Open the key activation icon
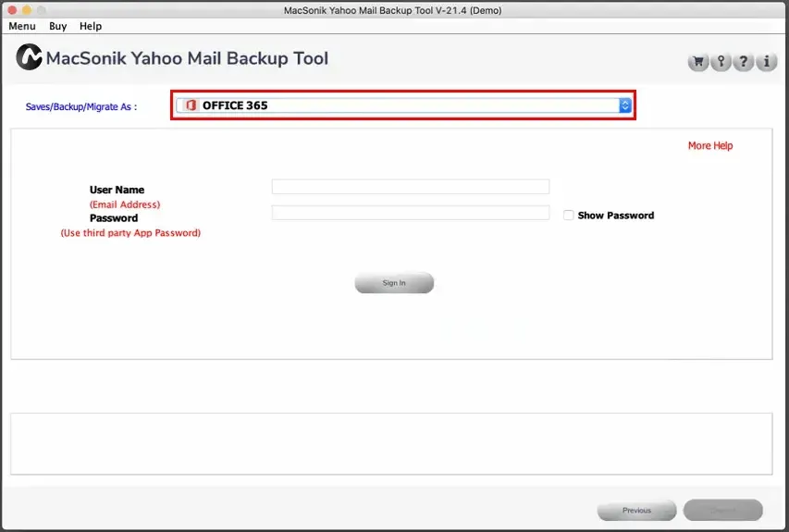Viewport: 789px width, 532px height. click(721, 62)
